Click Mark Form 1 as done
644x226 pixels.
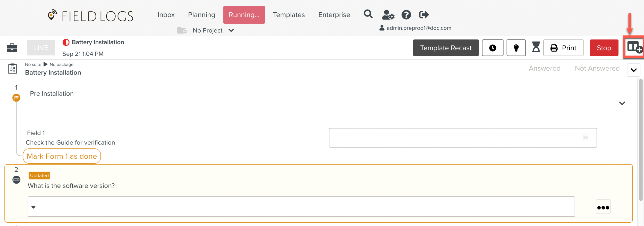click(62, 156)
